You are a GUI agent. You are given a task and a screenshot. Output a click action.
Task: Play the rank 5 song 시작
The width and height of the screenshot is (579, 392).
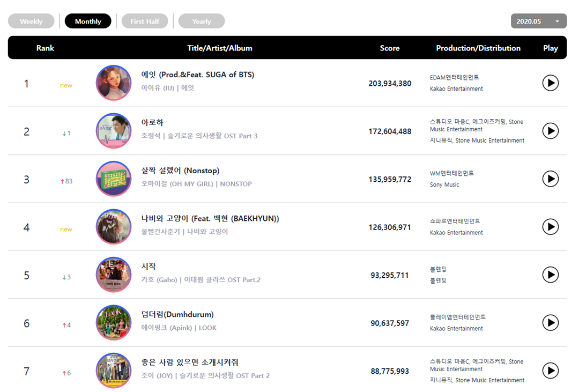pyautogui.click(x=550, y=275)
